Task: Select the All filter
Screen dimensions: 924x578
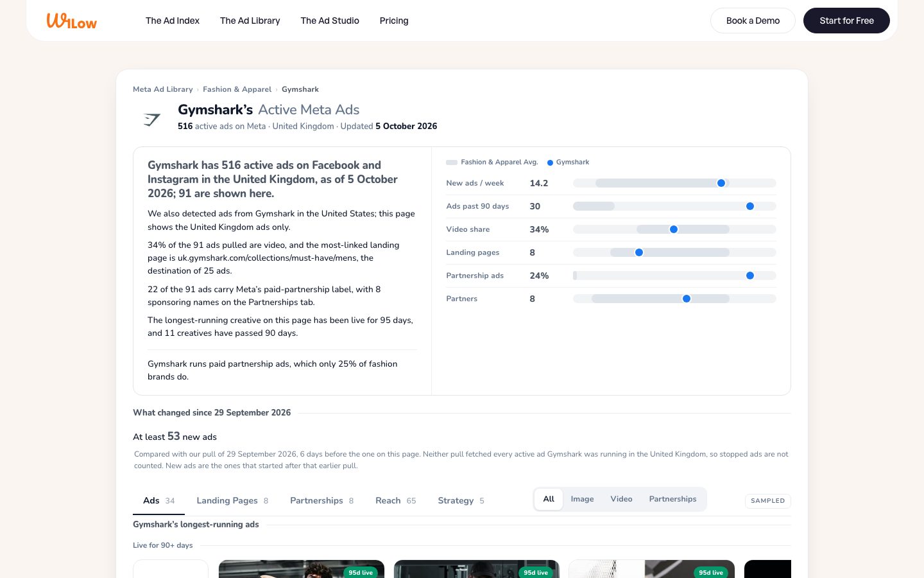Action: coord(549,499)
